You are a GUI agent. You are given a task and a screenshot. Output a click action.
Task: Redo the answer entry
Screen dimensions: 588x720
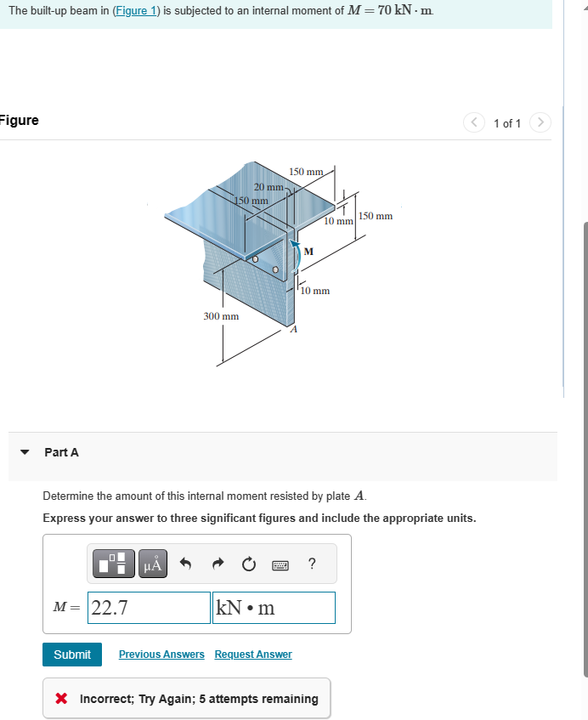point(218,564)
